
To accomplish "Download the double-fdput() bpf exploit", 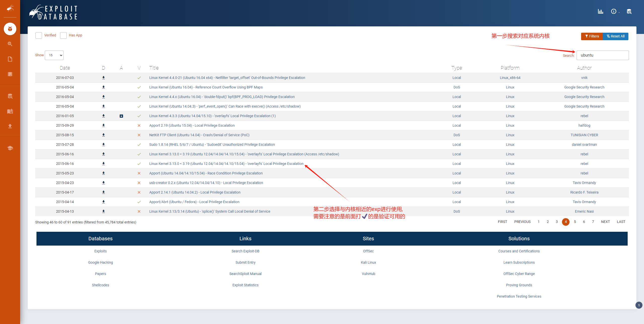I will (103, 97).
